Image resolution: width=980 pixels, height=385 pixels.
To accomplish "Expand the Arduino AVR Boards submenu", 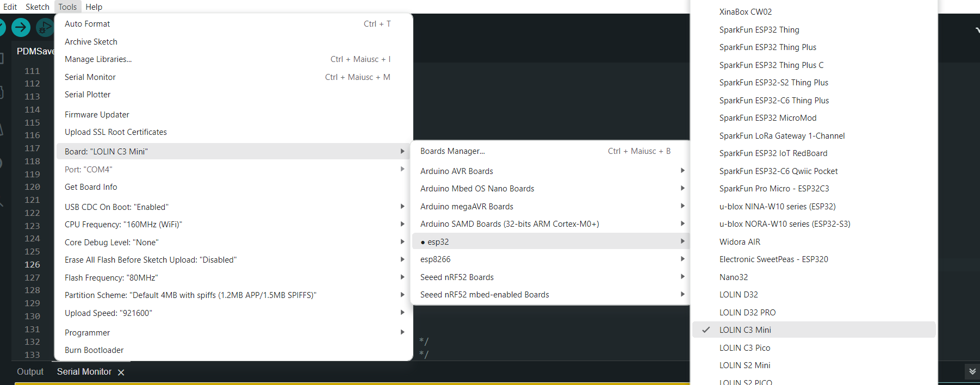I will [456, 171].
